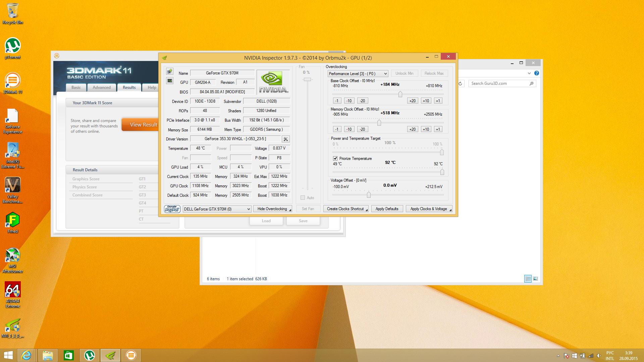Click the Base Clock Offset slider handle
Viewport: 644px width, 362px height.
(400, 95)
